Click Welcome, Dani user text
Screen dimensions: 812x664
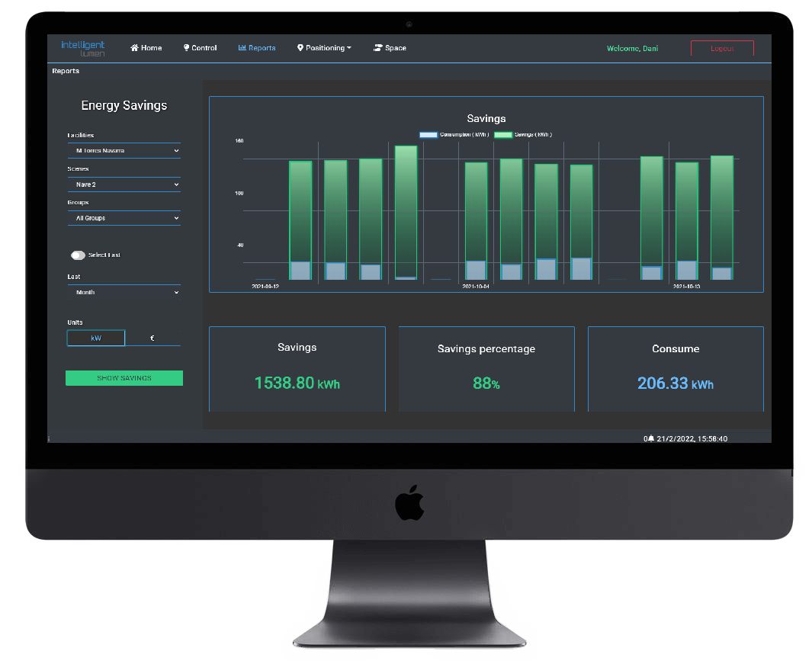point(632,48)
